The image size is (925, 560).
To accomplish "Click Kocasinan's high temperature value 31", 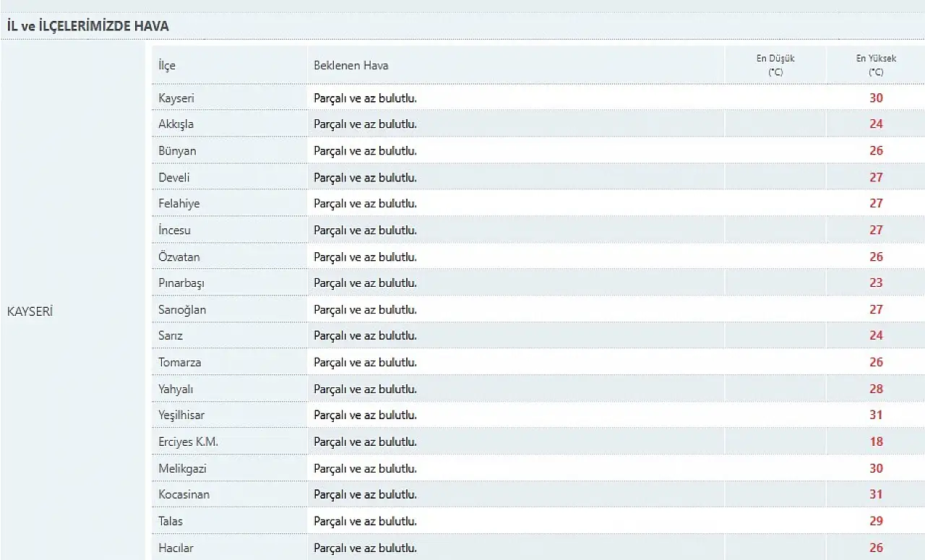I will (x=876, y=494).
